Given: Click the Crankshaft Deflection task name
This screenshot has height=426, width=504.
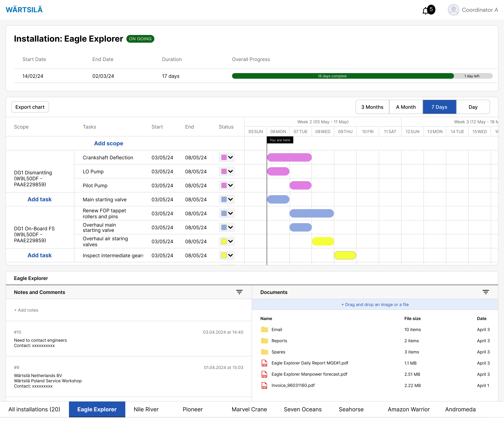Looking at the screenshot, I should 108,157.
